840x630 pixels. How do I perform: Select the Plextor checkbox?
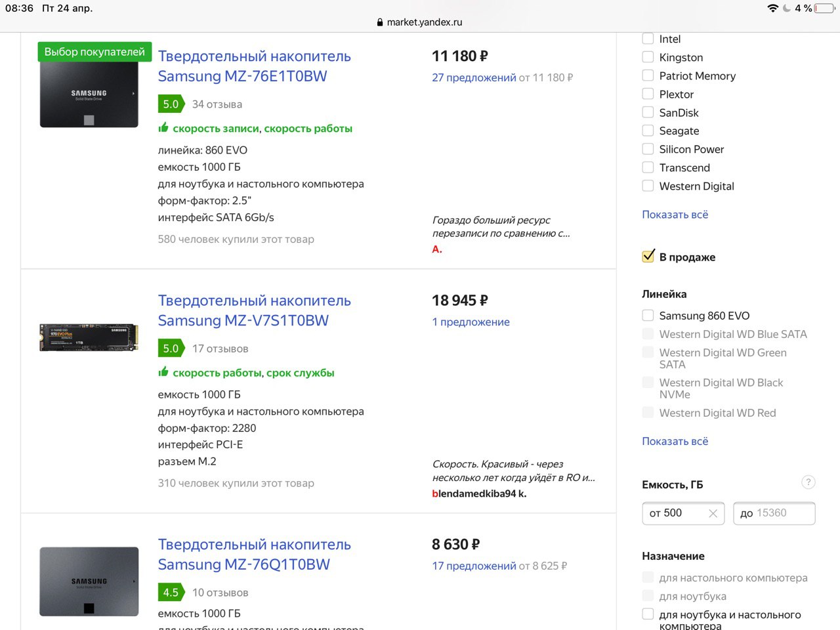[x=648, y=94]
